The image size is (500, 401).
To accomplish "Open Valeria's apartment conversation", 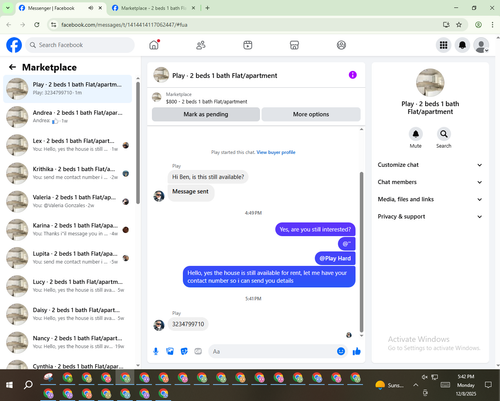I will (68, 201).
